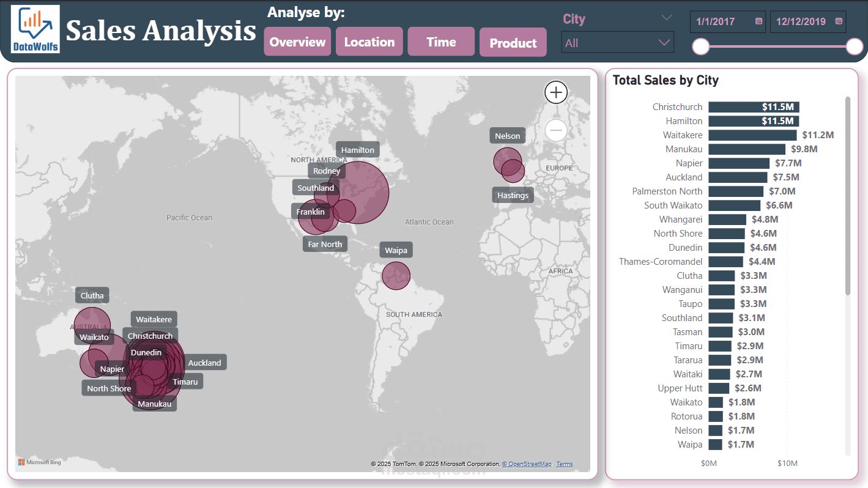
Task: Select the Palmerston North $7.0M bar
Action: point(736,191)
